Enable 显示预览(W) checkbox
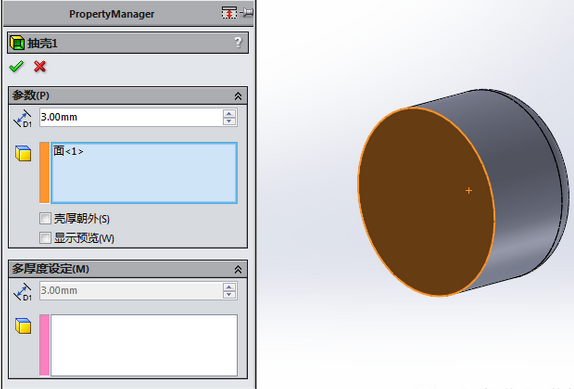 coord(45,238)
